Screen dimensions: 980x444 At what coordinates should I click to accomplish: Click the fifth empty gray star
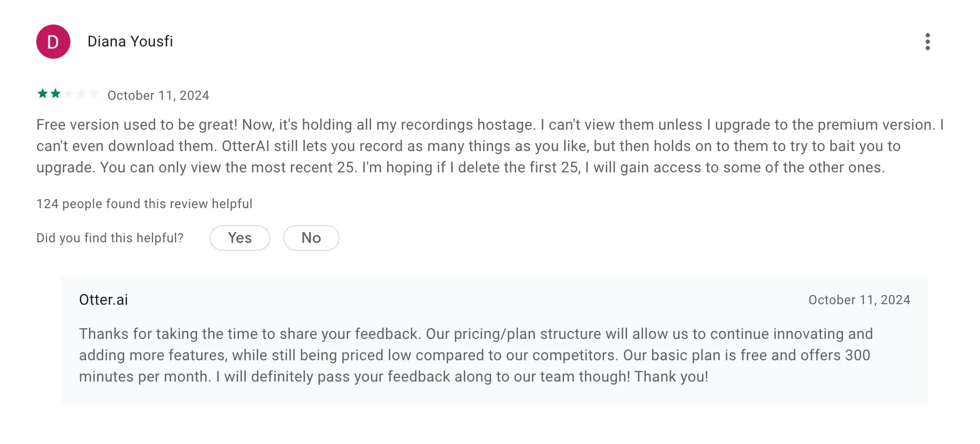pyautogui.click(x=94, y=94)
